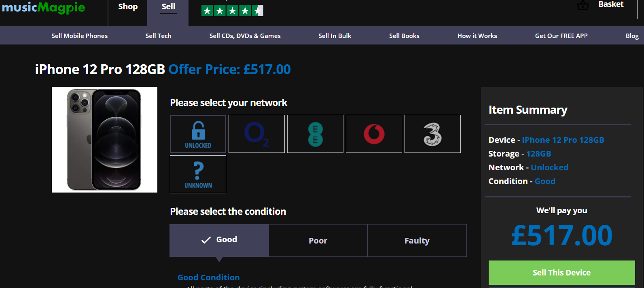Choose the Unknown network option

coord(198,174)
